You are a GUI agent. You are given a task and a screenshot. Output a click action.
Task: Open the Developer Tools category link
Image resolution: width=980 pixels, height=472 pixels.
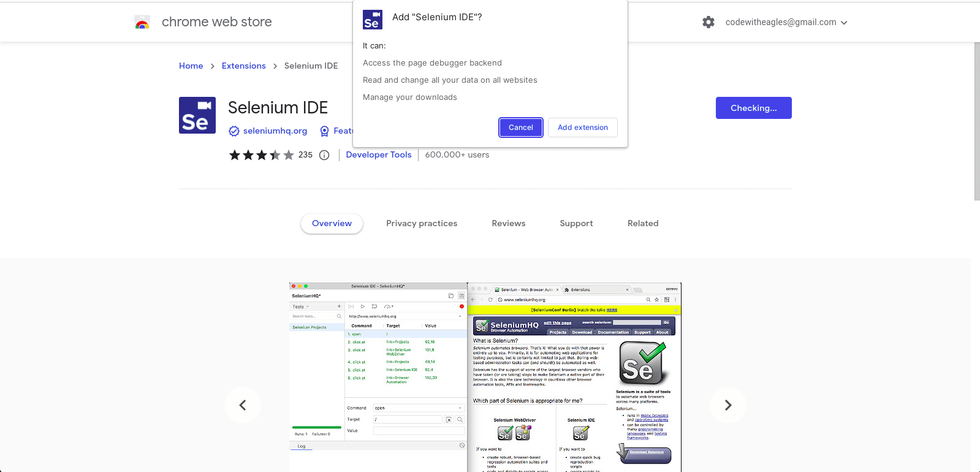click(x=379, y=154)
